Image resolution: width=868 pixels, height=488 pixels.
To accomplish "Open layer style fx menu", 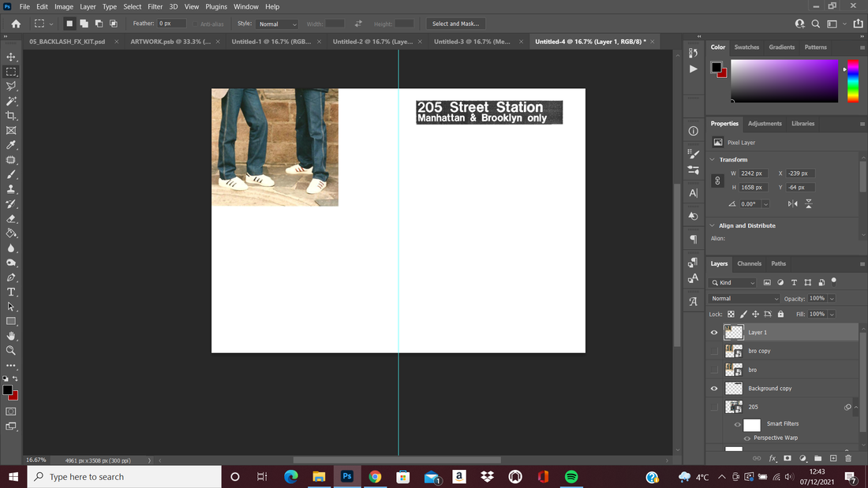I will pos(773,458).
